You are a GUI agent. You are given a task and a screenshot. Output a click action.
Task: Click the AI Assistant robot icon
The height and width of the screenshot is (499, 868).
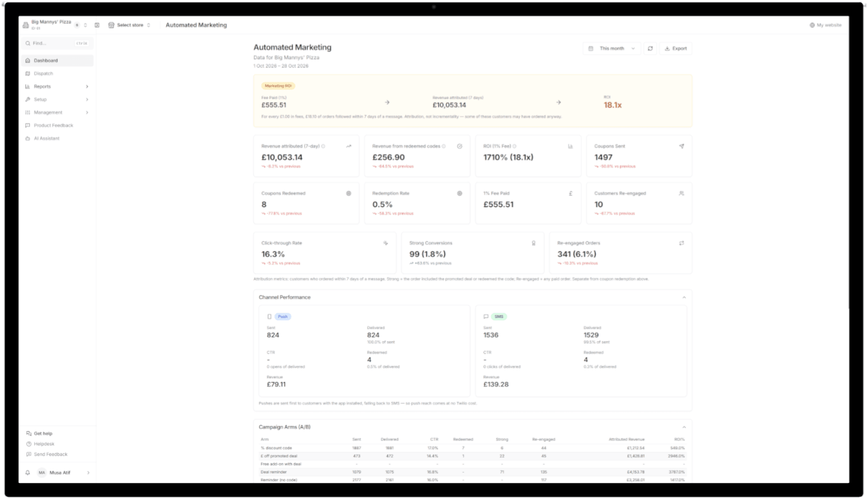(28, 138)
